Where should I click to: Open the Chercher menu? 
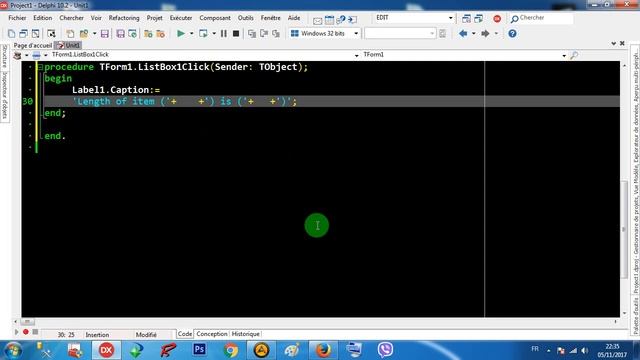coord(71,18)
